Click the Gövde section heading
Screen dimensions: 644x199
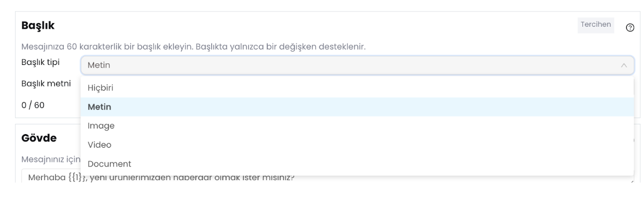(x=39, y=138)
